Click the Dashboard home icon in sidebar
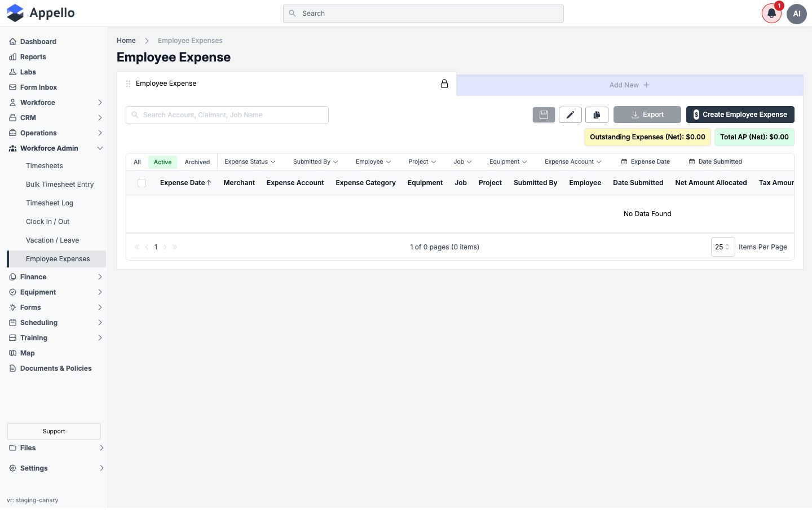The width and height of the screenshot is (812, 518). [x=12, y=42]
